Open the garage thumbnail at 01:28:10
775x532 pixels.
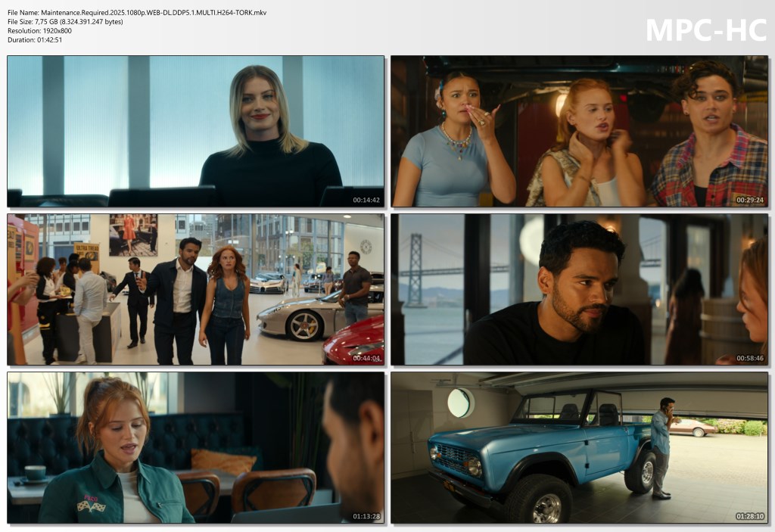pos(579,447)
